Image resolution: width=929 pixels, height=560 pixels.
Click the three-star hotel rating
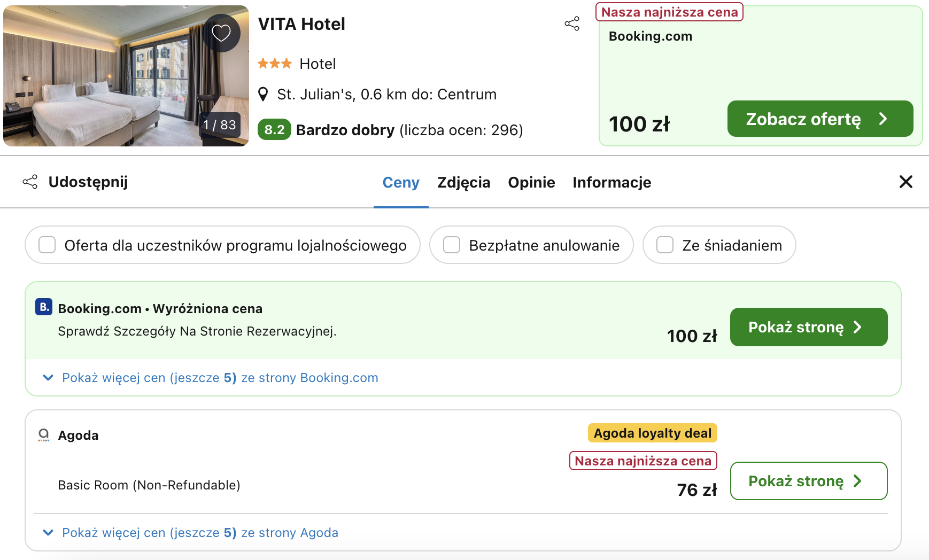(x=275, y=64)
